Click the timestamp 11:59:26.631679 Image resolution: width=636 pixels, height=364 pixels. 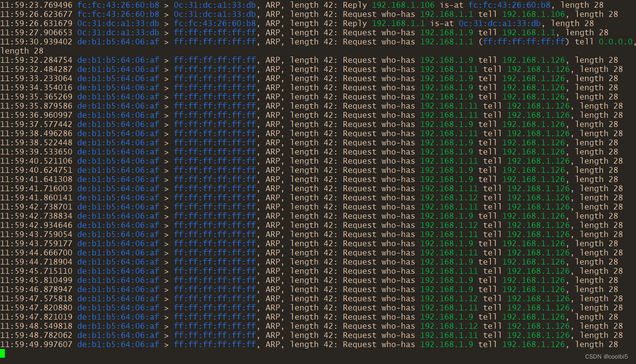tap(36, 24)
